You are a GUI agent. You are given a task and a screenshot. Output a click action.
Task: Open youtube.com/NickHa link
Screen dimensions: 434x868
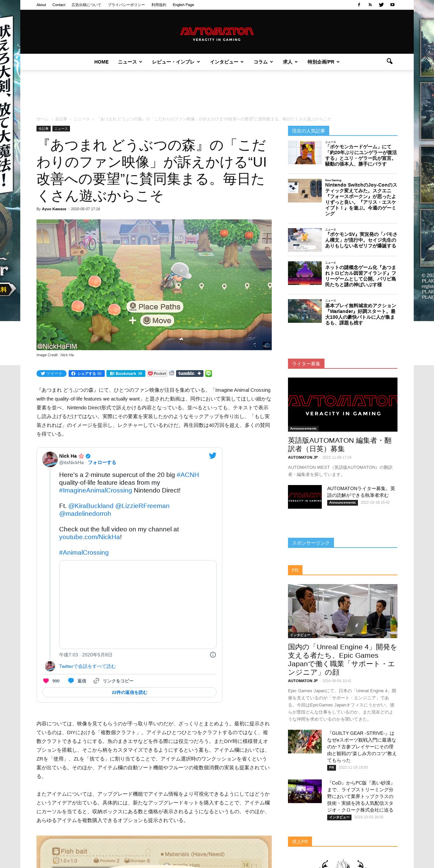point(90,537)
